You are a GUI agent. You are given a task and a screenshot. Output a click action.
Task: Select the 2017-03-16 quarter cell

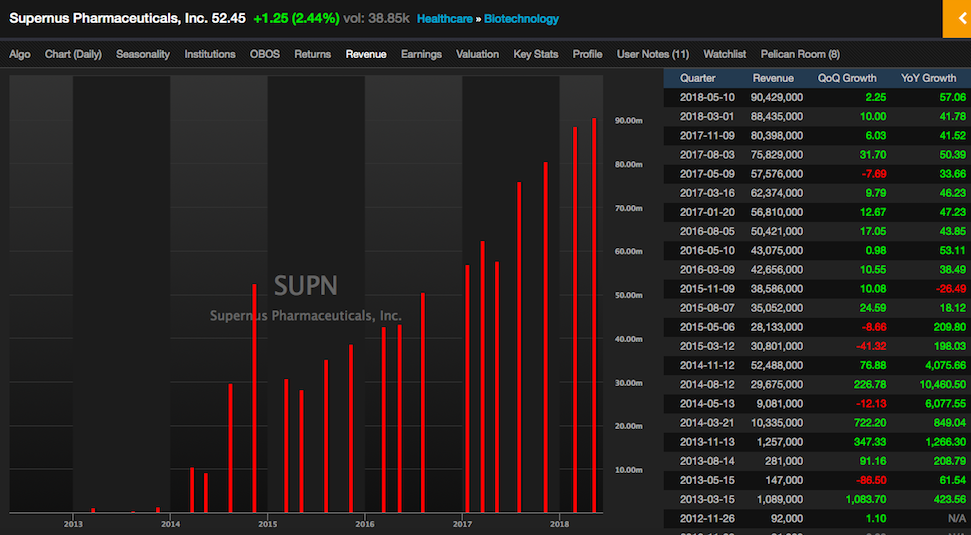click(707, 193)
